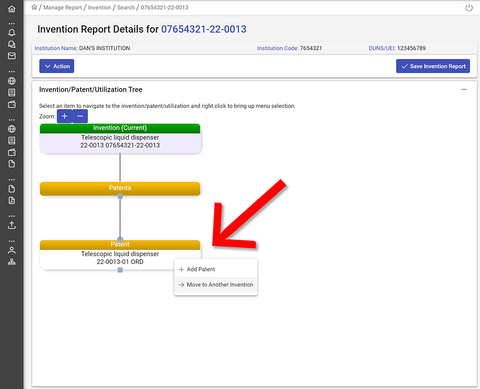Select Move to Another Invention option
This screenshot has width=480, height=389.
tap(216, 285)
